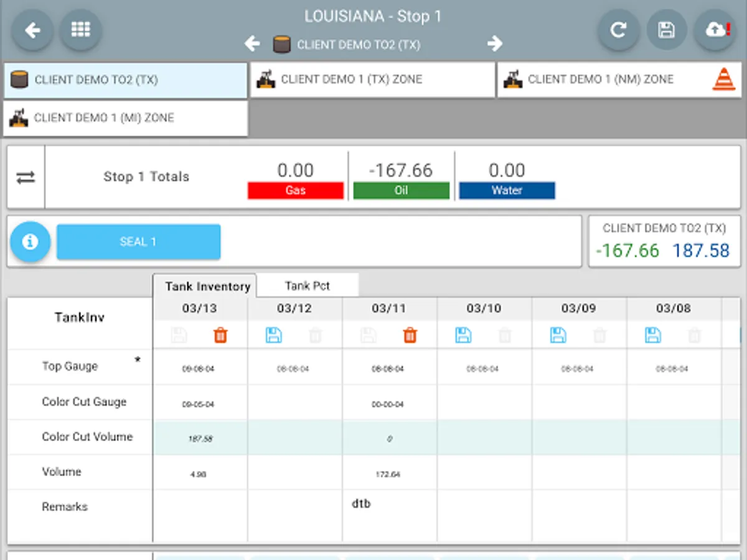Screen dimensions: 747x560
Task: Delete the 03/13 tank entry via trash icon
Action: coord(220,336)
